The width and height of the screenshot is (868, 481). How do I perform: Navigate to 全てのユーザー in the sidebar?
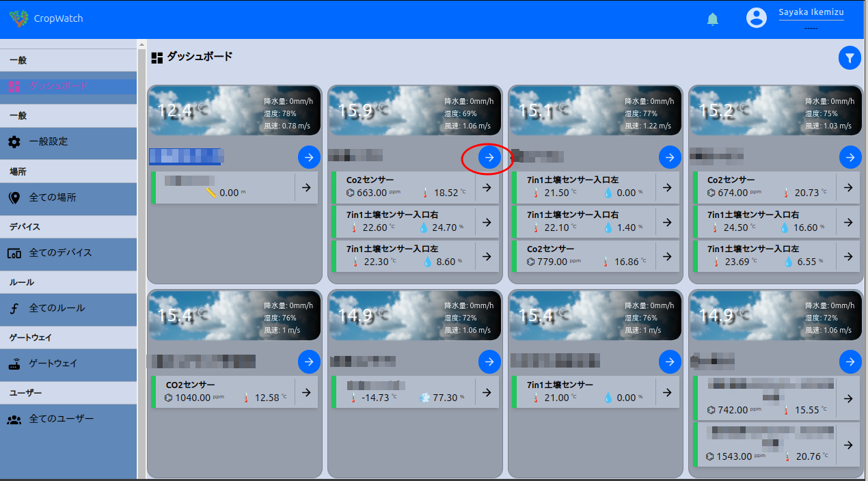coord(61,419)
